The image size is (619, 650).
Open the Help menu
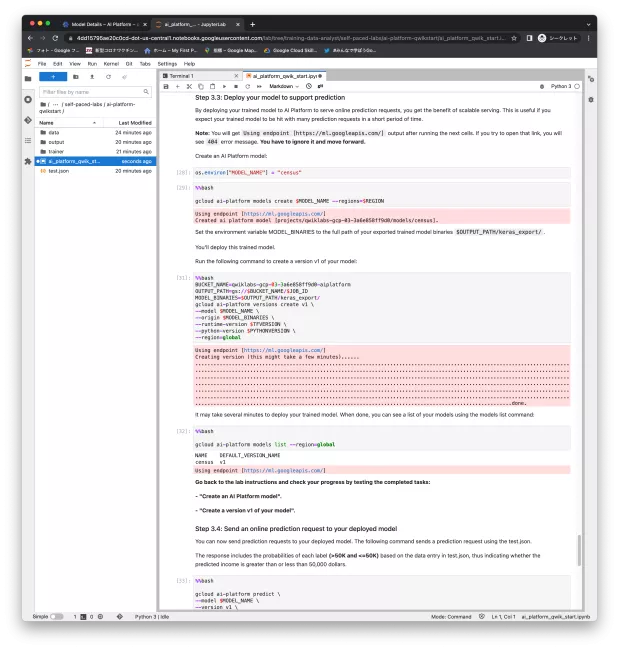(189, 64)
